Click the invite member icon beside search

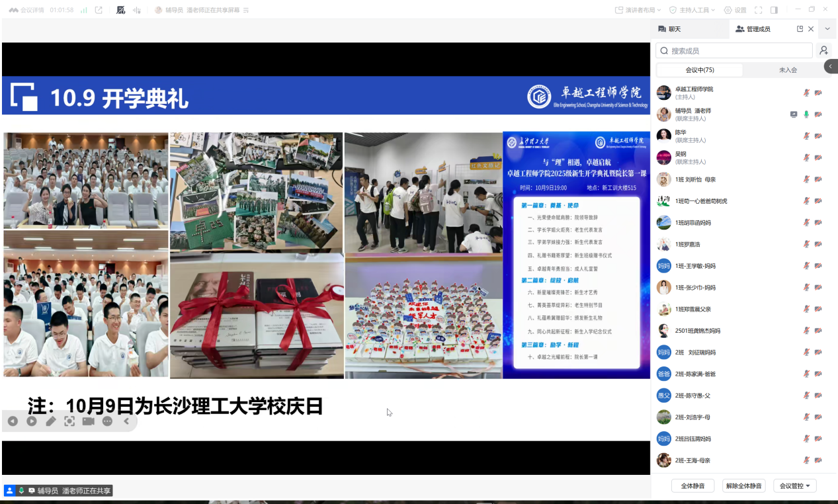[x=823, y=50]
